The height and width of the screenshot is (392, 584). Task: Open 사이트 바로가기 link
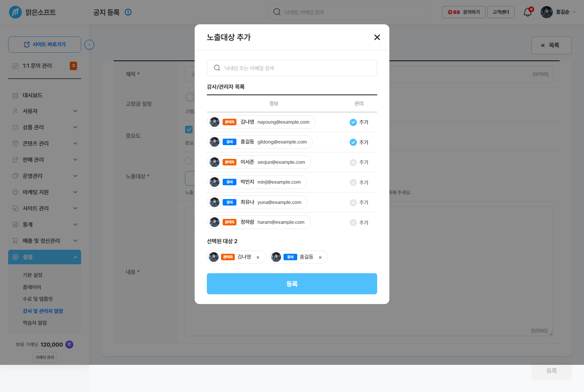click(45, 45)
